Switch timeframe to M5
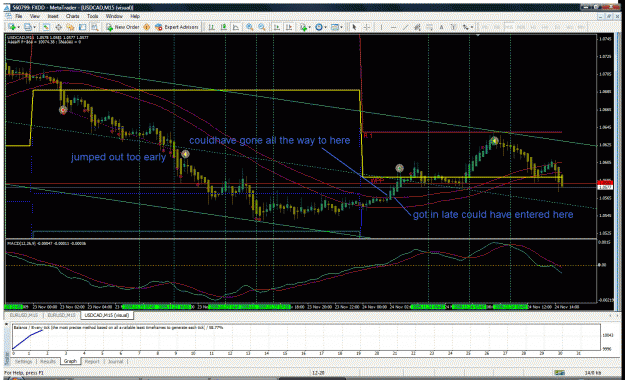 [497, 27]
